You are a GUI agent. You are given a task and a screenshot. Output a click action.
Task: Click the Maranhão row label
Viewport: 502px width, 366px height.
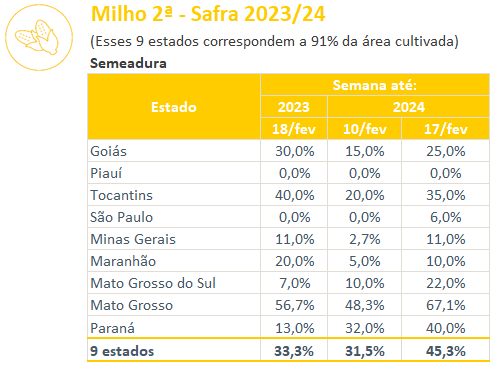tap(123, 261)
